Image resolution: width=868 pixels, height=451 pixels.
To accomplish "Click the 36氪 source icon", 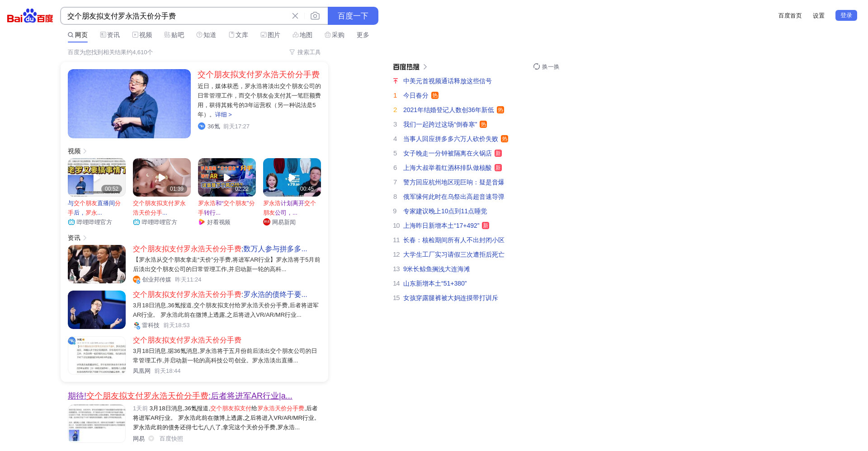I will 202,126.
